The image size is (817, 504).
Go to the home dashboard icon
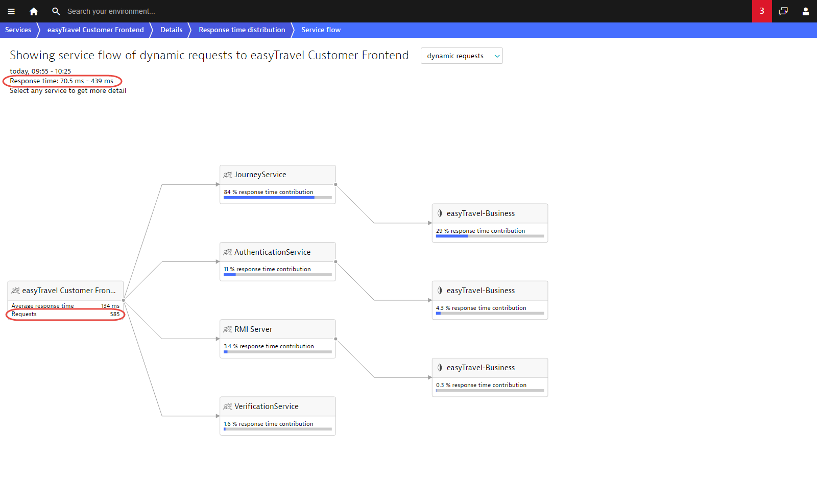(x=34, y=11)
